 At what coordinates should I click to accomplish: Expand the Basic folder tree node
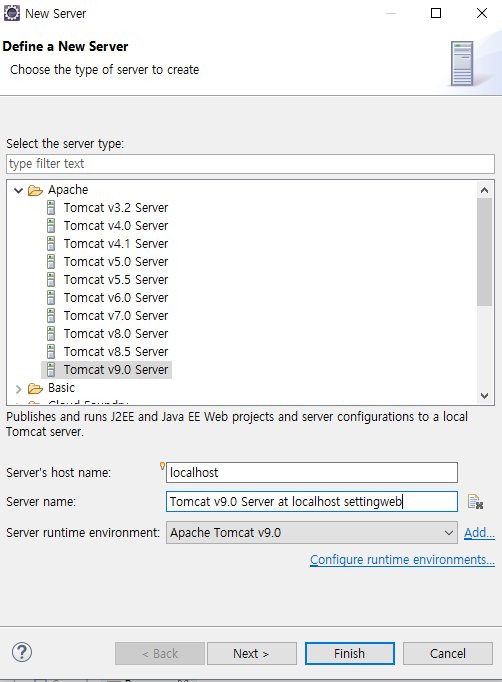18,389
